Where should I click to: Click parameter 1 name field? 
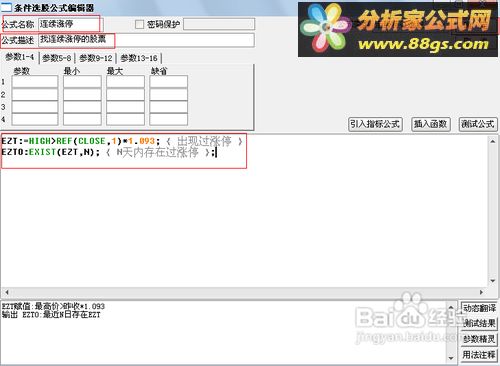[35, 82]
